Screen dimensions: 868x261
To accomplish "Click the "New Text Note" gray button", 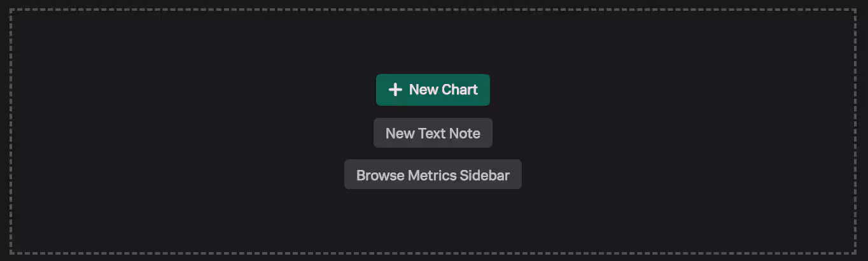I will 433,133.
